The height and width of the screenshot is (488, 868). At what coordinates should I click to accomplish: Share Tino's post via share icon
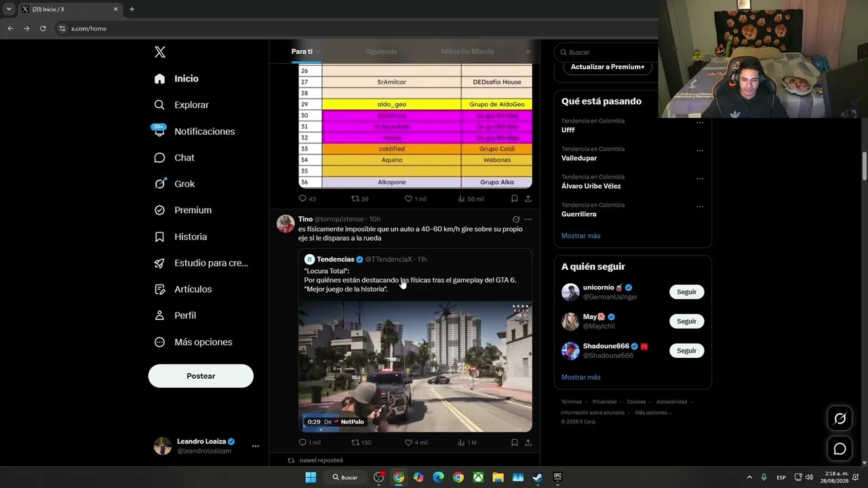coord(528,443)
